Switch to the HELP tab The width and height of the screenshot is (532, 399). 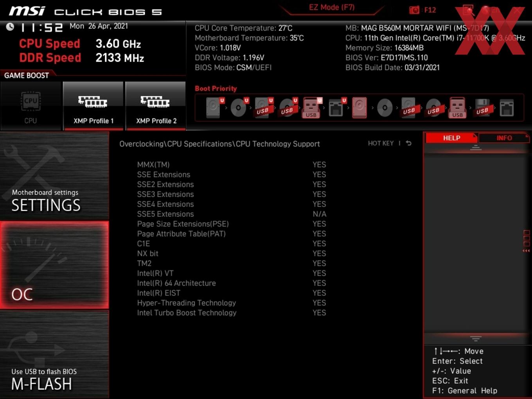click(451, 138)
